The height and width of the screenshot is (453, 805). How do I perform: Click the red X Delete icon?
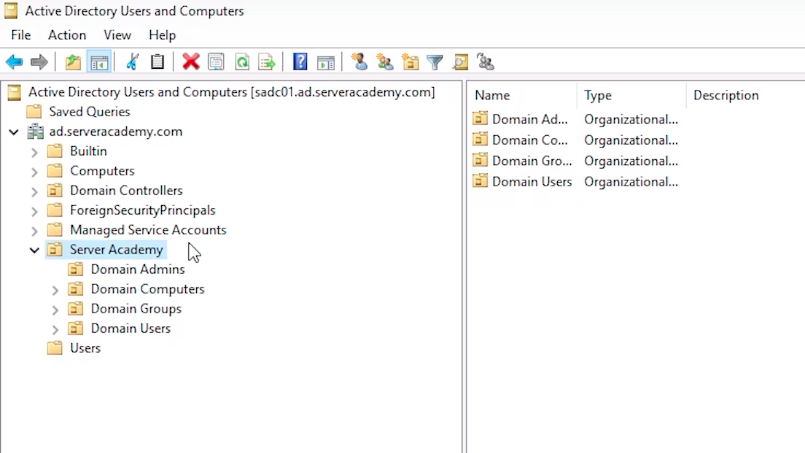190,62
